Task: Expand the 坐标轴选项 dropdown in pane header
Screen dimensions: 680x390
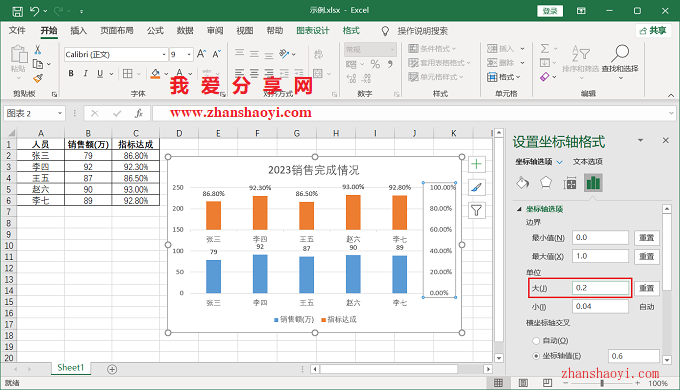Action: pos(559,162)
